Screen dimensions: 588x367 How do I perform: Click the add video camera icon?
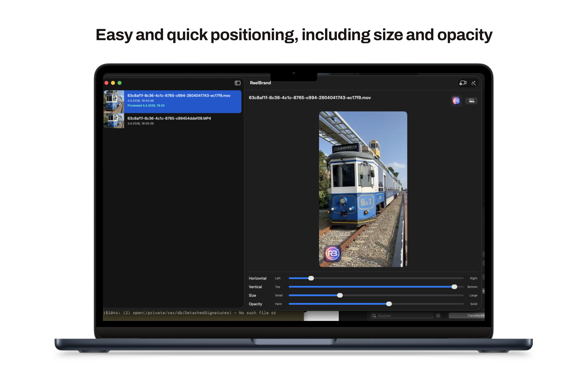tap(463, 83)
